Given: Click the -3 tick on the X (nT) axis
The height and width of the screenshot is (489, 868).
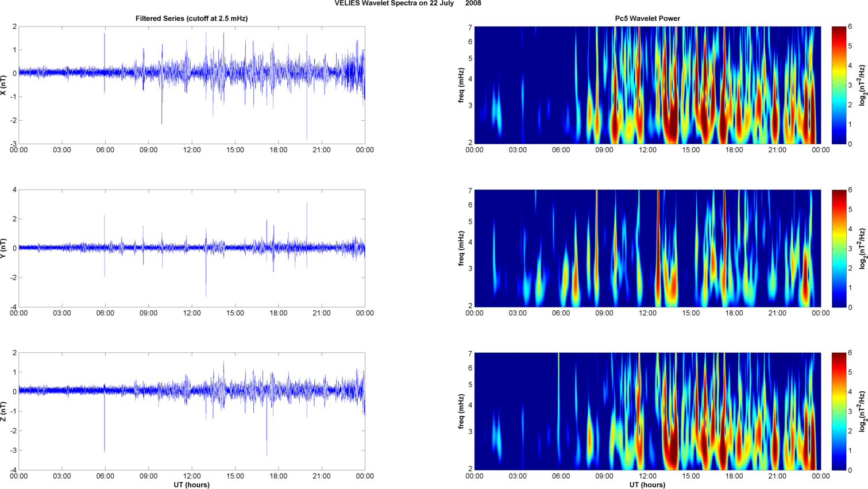Looking at the screenshot, I should pos(13,144).
